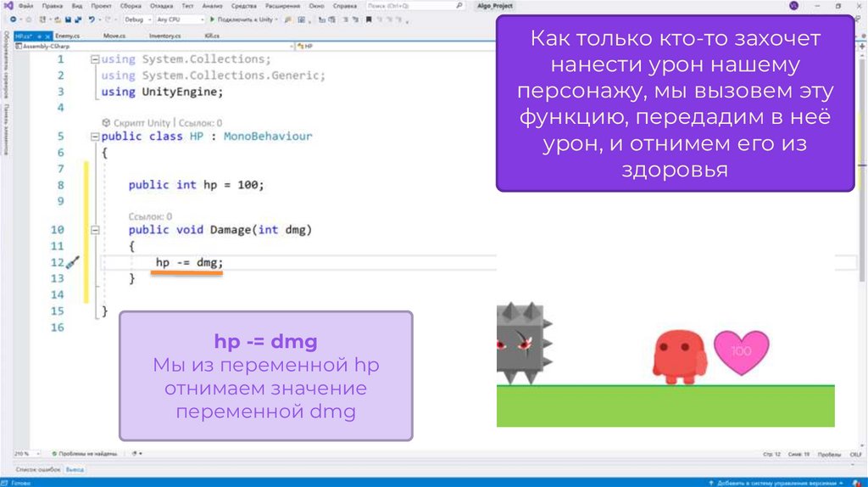Screen dimensions: 868x487
Task: Click the screwdriver quick actions icon
Action: point(73,262)
